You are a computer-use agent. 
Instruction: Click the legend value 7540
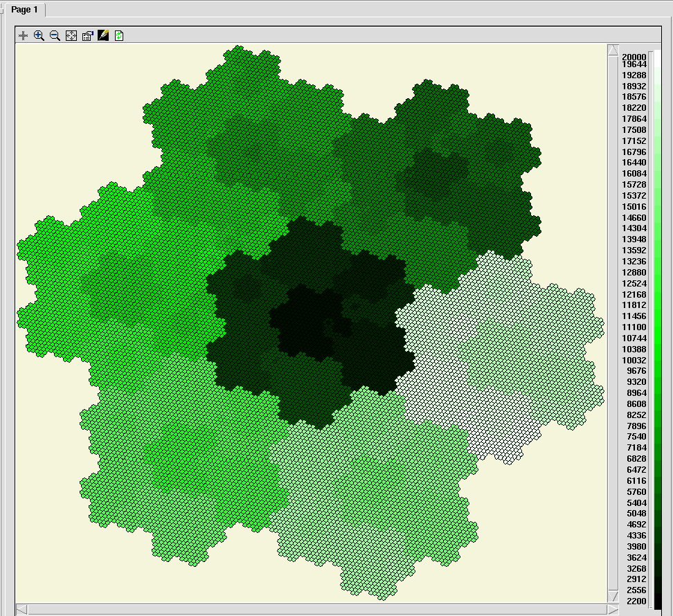pos(636,436)
